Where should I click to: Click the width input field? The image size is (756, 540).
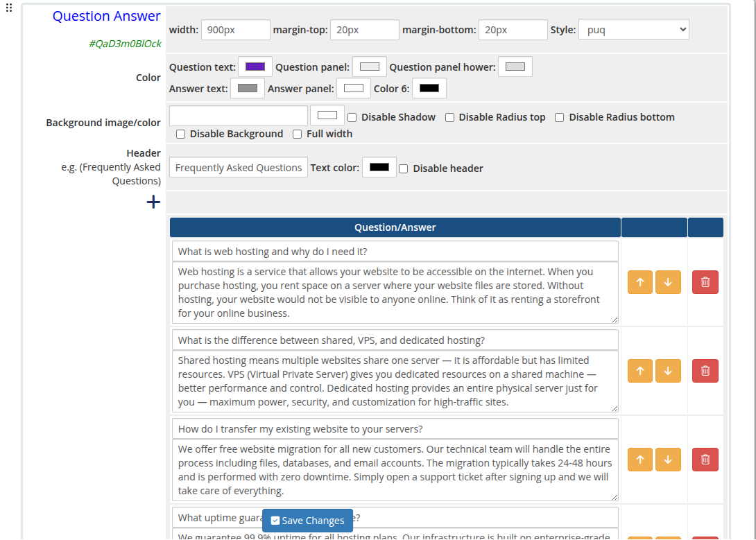236,30
